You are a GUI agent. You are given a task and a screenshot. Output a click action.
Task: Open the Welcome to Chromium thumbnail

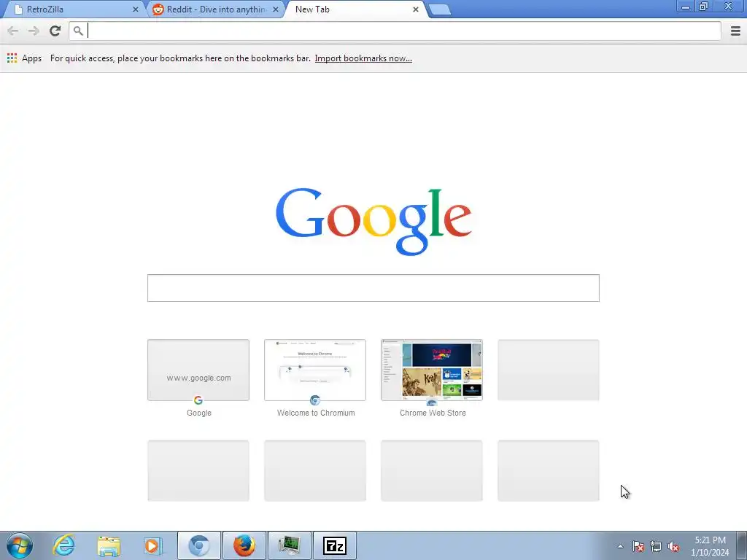coord(315,370)
